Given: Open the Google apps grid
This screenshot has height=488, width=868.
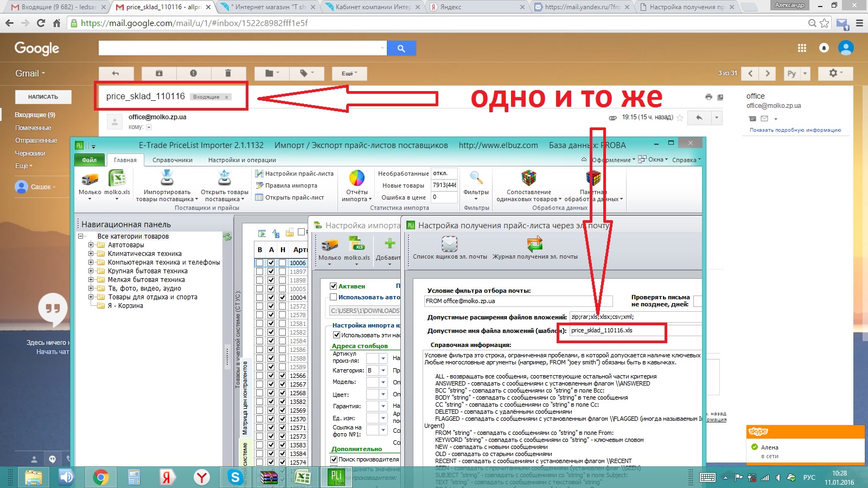Looking at the screenshot, I should 802,48.
